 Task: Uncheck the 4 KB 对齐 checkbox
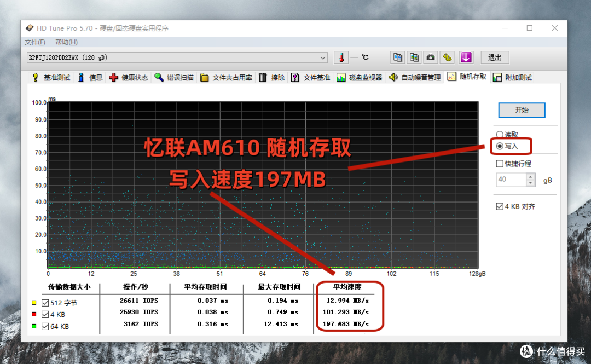pos(499,206)
